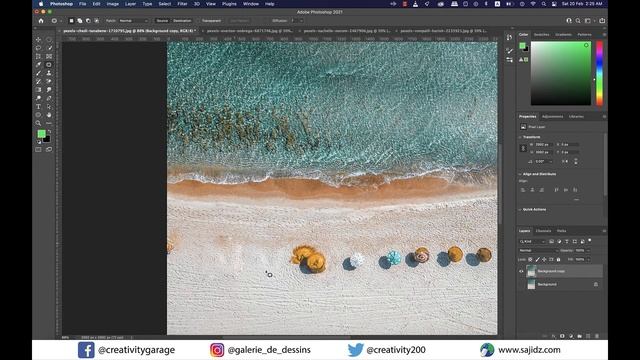Collapse the Transform section

coord(520,137)
